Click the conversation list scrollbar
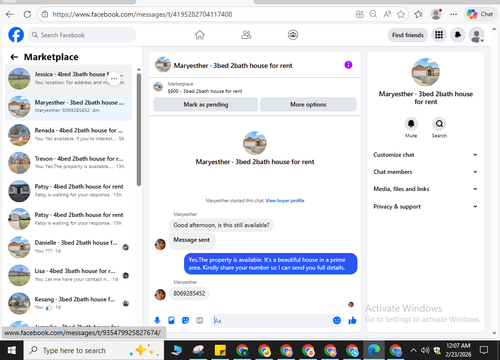The height and width of the screenshot is (360, 500). coord(139,129)
